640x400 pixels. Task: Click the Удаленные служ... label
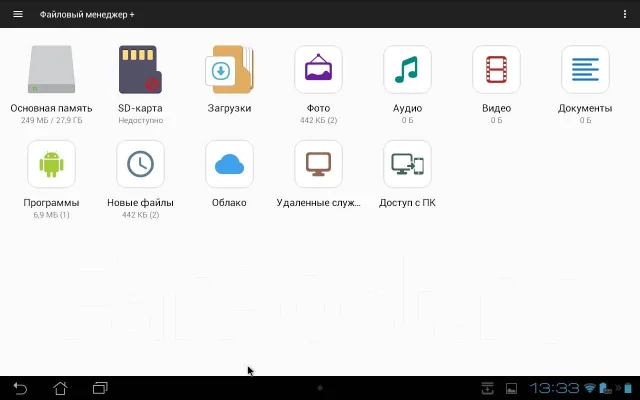click(318, 203)
